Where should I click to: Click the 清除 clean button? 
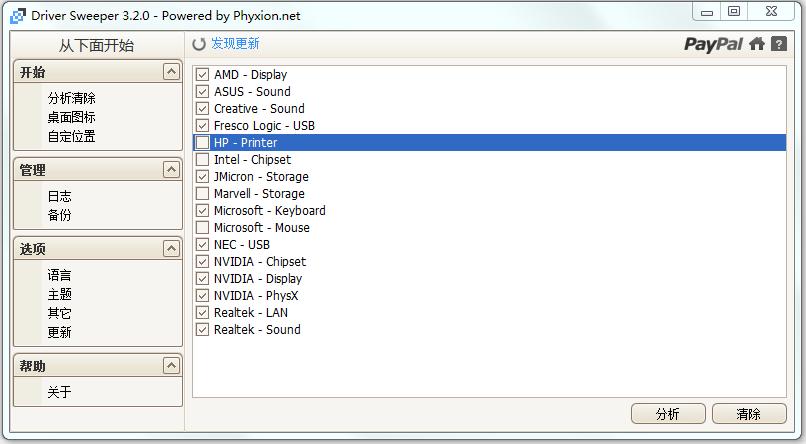(748, 414)
